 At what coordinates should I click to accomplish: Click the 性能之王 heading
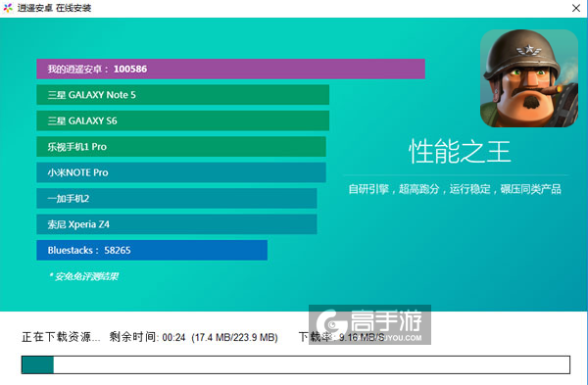click(x=460, y=152)
